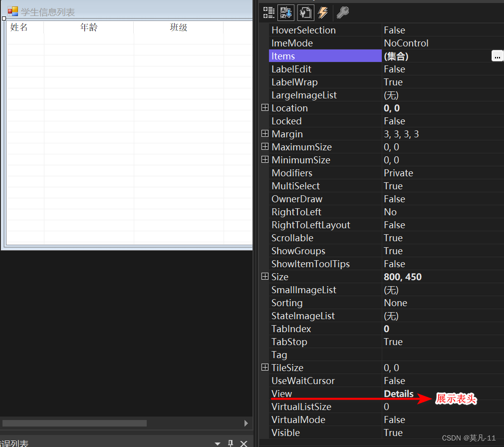This screenshot has width=504, height=447.
Task: Open the Items collection ellipsis button
Action: (x=497, y=56)
